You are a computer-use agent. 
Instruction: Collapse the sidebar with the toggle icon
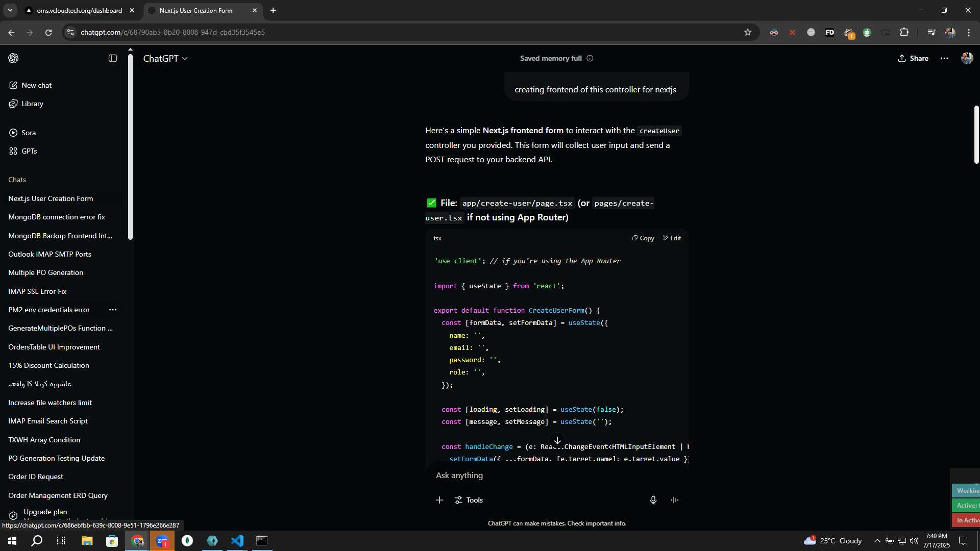point(113,58)
